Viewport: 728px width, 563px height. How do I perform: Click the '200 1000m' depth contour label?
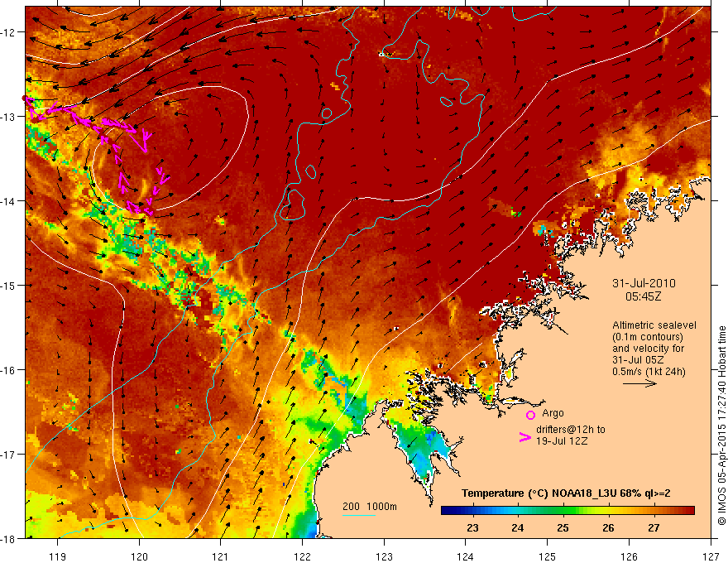370,507
